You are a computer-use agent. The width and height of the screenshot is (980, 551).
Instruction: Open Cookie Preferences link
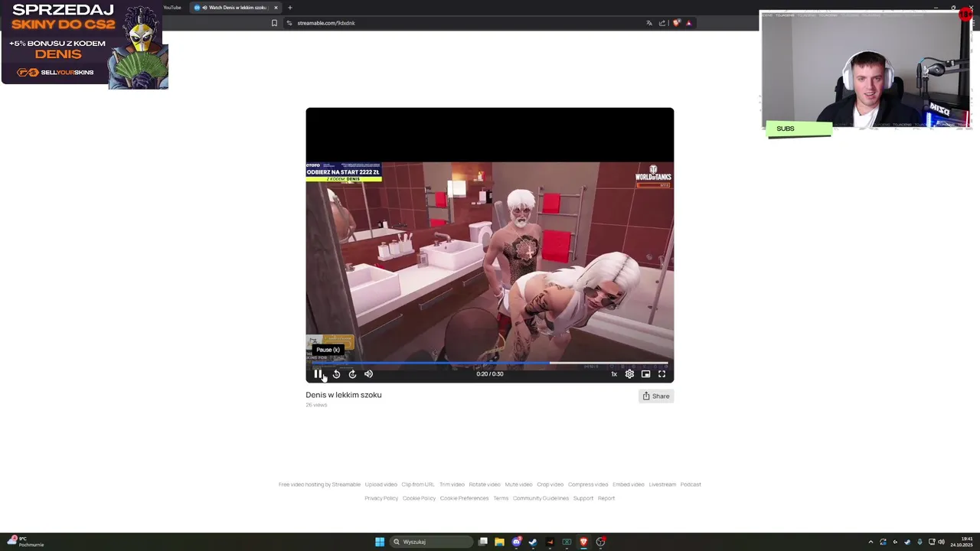coord(464,498)
